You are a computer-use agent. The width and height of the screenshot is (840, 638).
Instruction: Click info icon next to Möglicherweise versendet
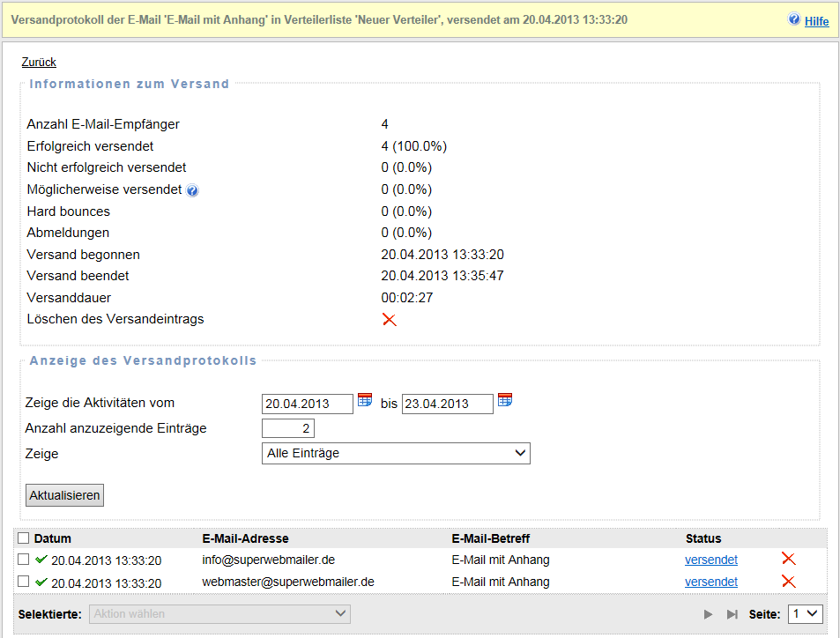192,190
